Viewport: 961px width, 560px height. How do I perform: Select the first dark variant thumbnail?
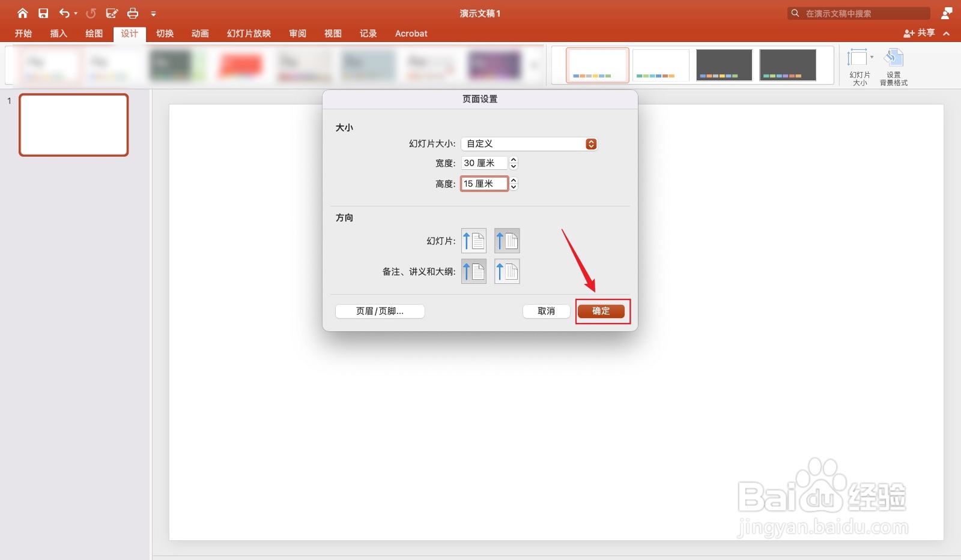point(724,65)
